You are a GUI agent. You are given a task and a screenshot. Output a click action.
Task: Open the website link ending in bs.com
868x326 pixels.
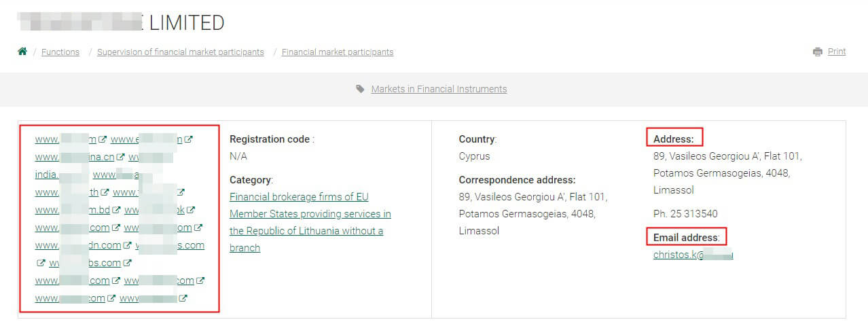coord(94,263)
